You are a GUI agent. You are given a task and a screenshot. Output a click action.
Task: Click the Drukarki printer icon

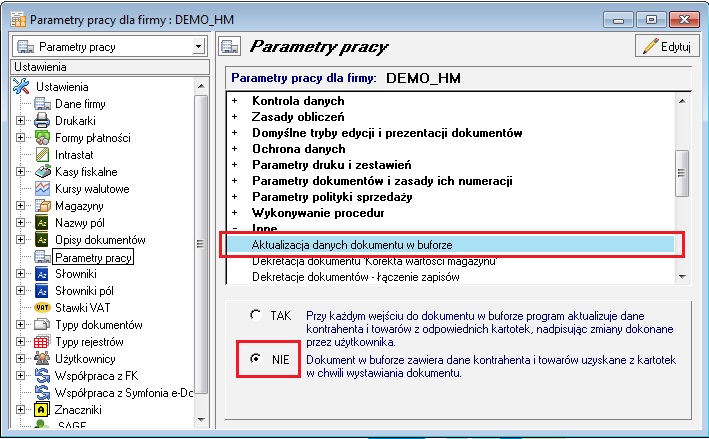[42, 121]
